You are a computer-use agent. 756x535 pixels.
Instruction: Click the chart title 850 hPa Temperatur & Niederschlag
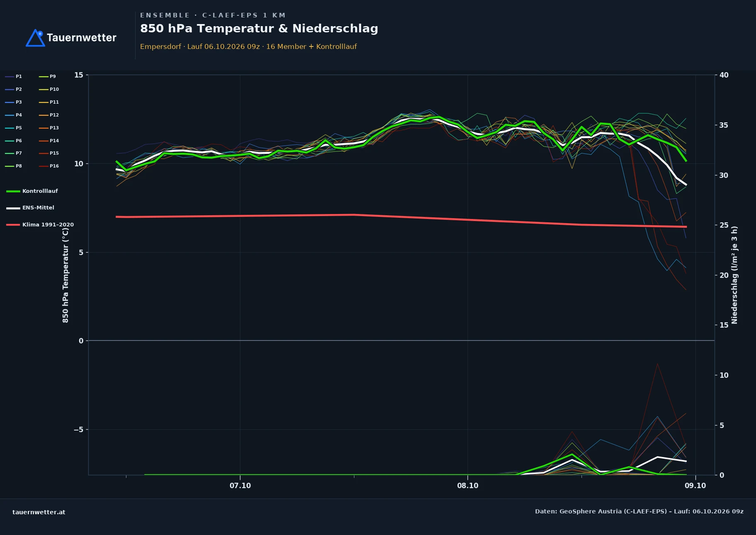(259, 29)
